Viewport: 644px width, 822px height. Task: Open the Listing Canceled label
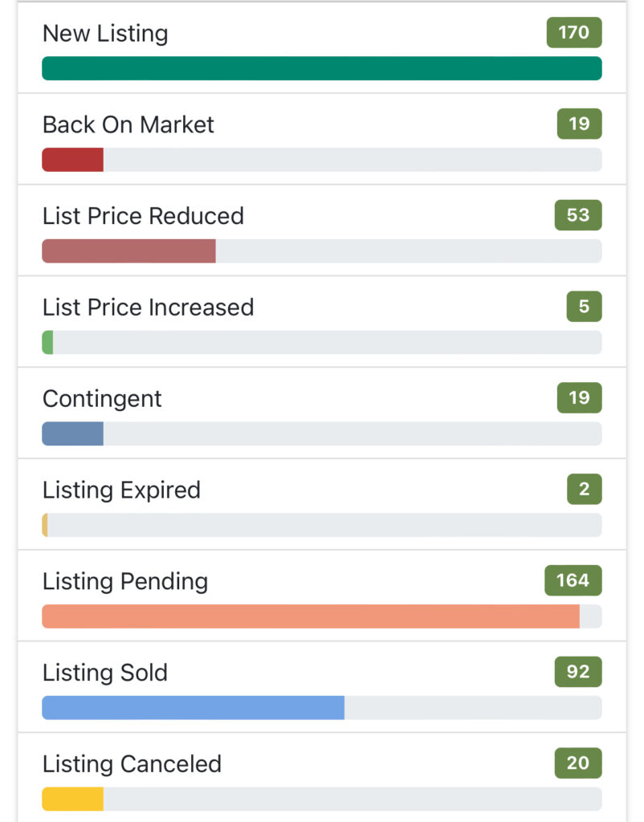(132, 764)
